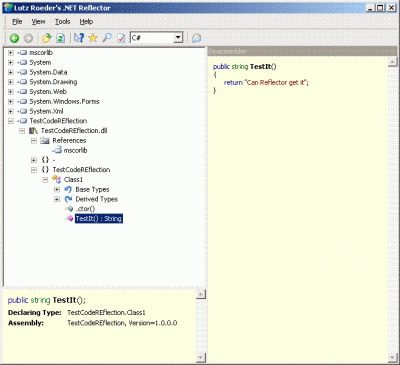Expand the System.Windows.Forms assembly node
The image size is (400, 365).
point(11,101)
